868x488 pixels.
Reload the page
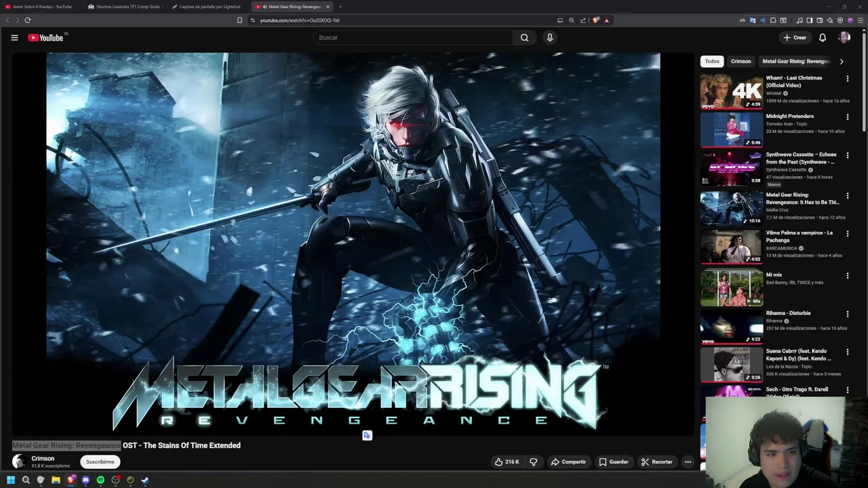click(28, 20)
